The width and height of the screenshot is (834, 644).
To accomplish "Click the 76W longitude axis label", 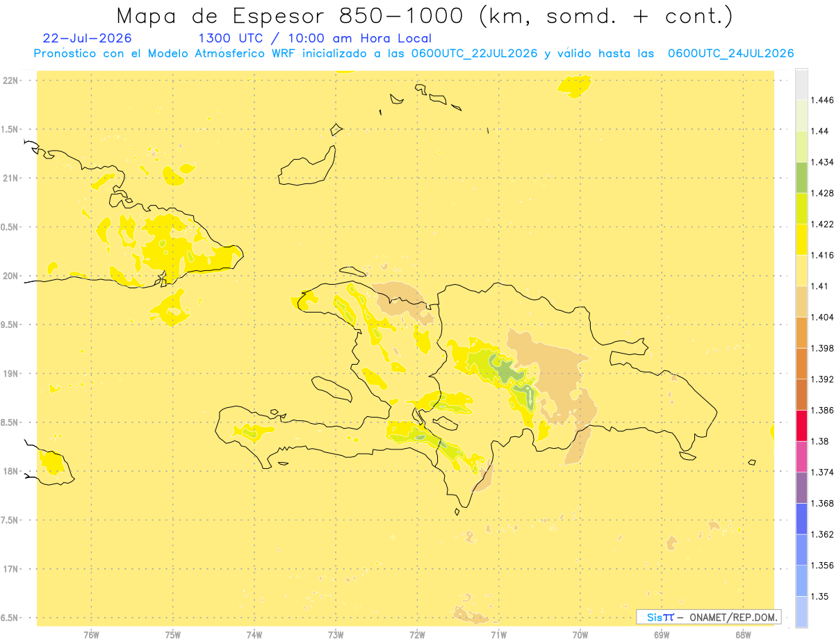I will click(x=91, y=635).
